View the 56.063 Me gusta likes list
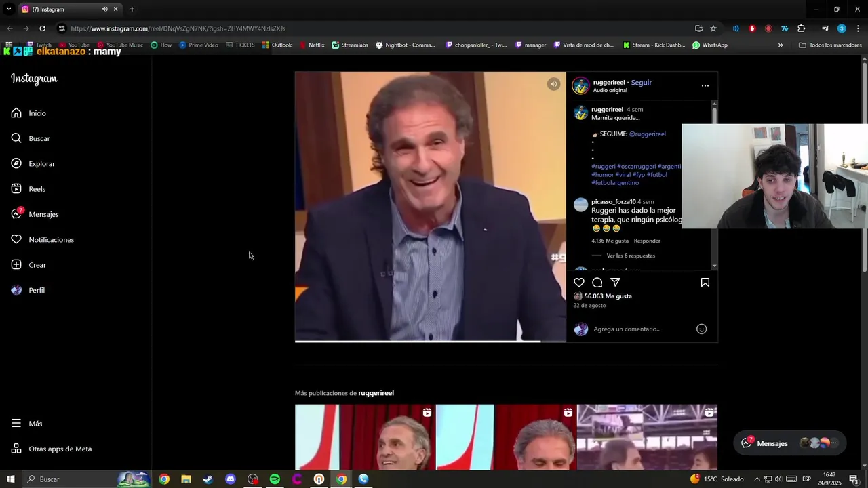Image resolution: width=868 pixels, height=488 pixels. click(608, 296)
